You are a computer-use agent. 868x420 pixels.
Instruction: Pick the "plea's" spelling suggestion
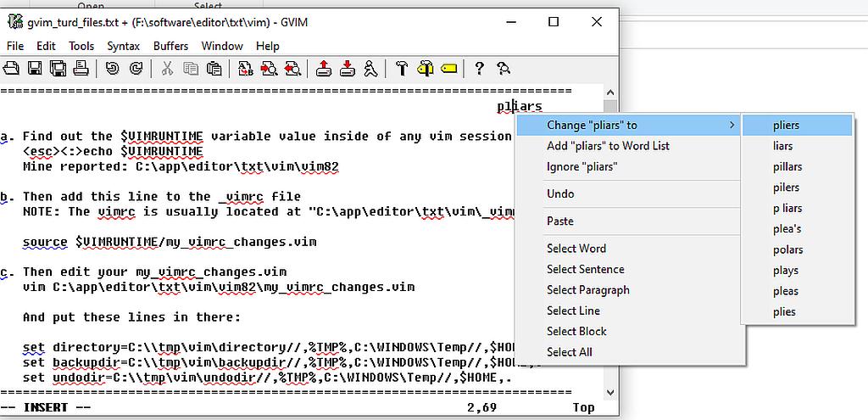pos(797,229)
